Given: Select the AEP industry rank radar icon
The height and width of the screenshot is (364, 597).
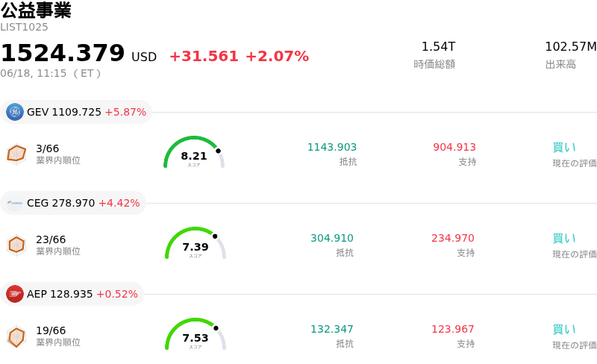Looking at the screenshot, I should pyautogui.click(x=16, y=336).
